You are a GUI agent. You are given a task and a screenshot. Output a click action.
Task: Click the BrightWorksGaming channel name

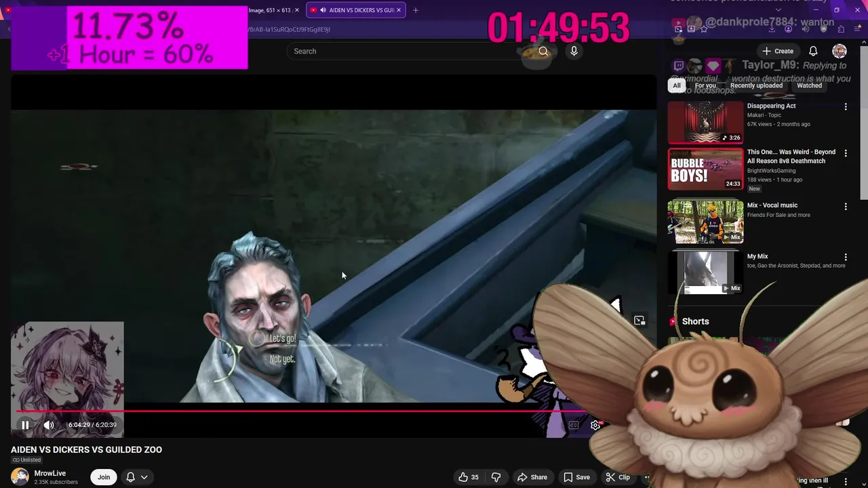click(772, 171)
